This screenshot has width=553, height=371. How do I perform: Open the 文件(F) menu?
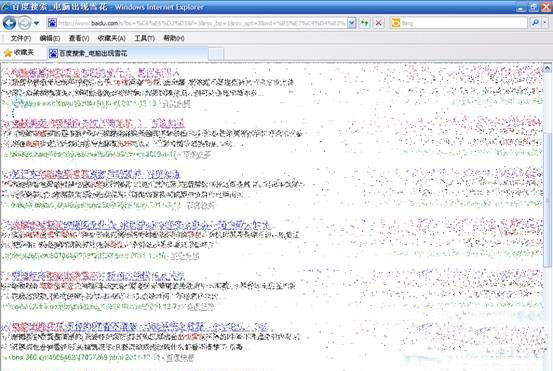[x=21, y=38]
